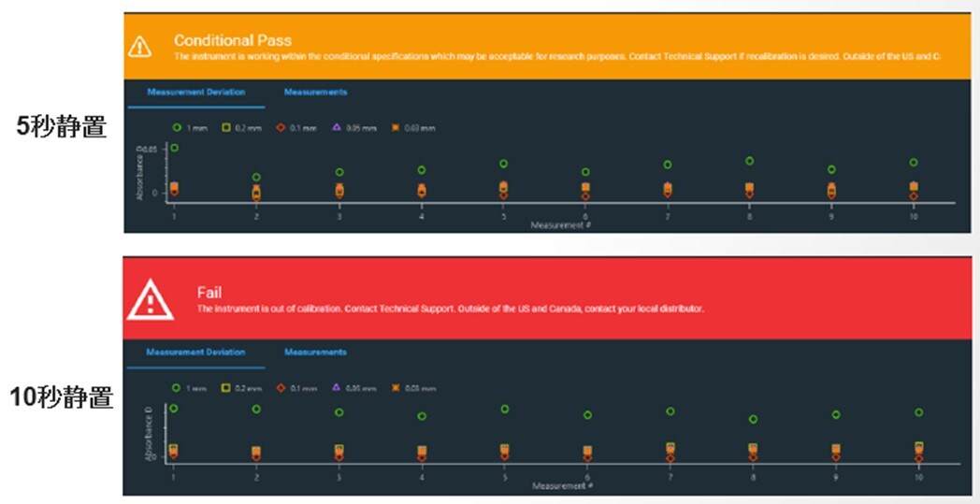This screenshot has width=980, height=504.
Task: Click orange 0.03 mm marker in top legend
Action: [x=396, y=127]
